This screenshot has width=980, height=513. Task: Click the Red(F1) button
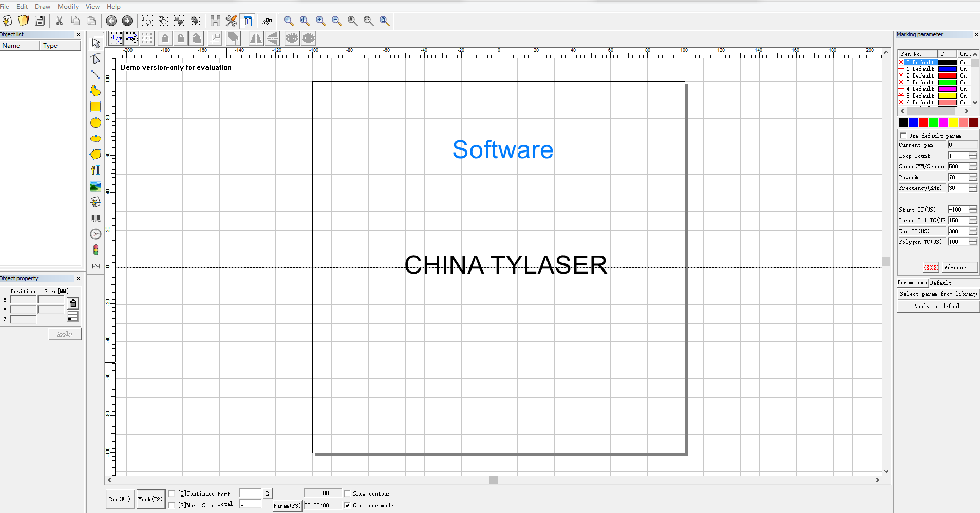pyautogui.click(x=120, y=499)
